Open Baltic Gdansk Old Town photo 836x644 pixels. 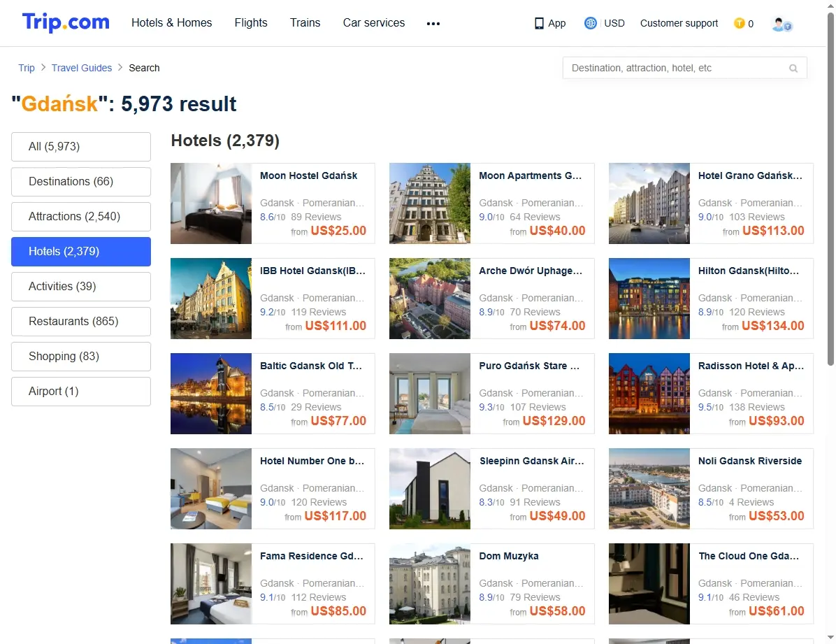[211, 393]
